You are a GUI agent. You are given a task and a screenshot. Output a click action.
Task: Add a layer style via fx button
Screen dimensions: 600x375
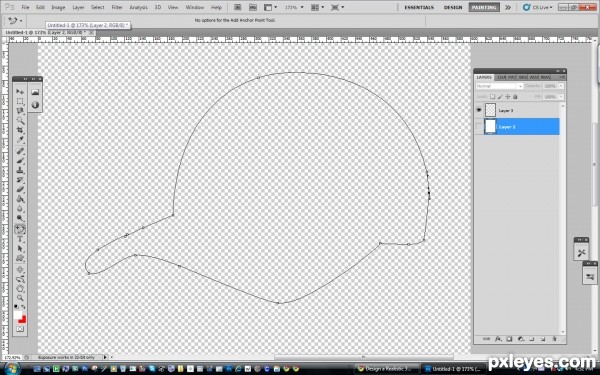point(498,339)
